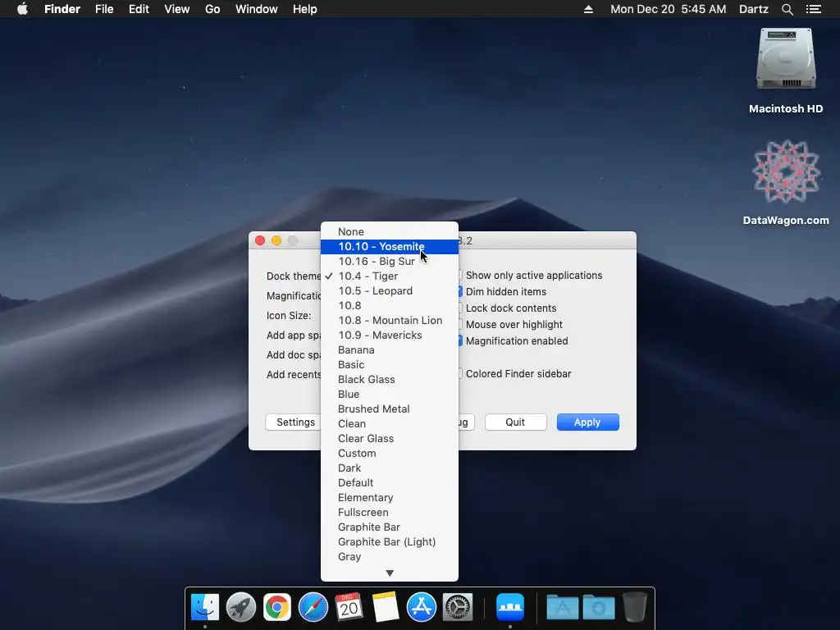Choose Gray dock theme
The image size is (840, 630).
point(390,557)
